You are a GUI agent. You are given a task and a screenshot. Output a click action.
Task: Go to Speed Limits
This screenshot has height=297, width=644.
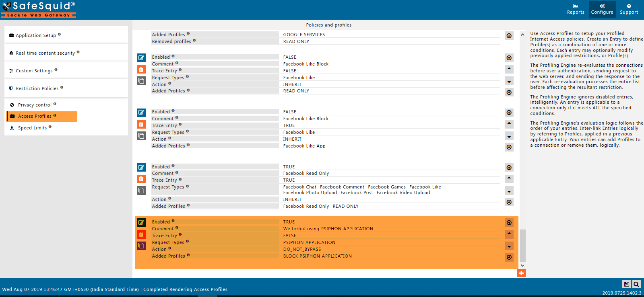[x=32, y=128]
